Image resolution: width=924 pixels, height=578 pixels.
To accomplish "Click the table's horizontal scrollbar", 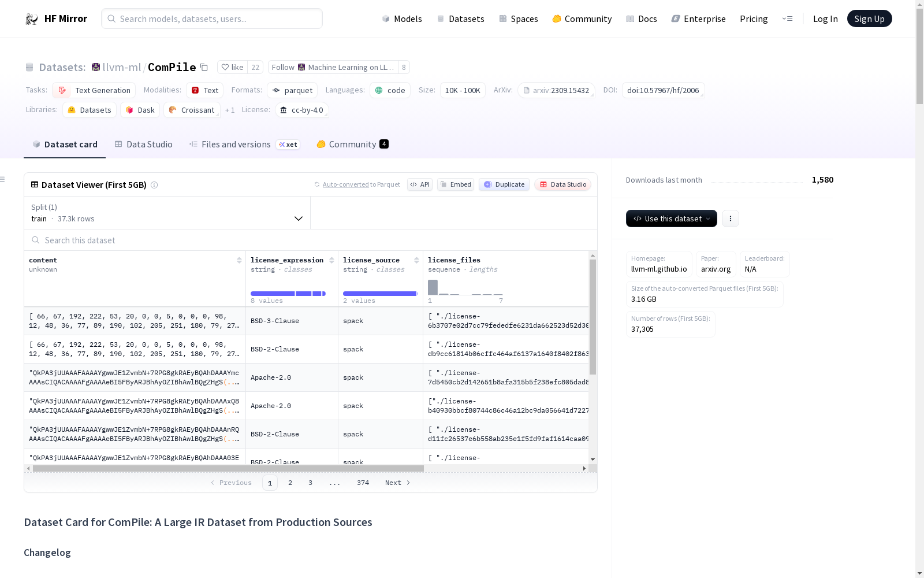I will pos(228,468).
